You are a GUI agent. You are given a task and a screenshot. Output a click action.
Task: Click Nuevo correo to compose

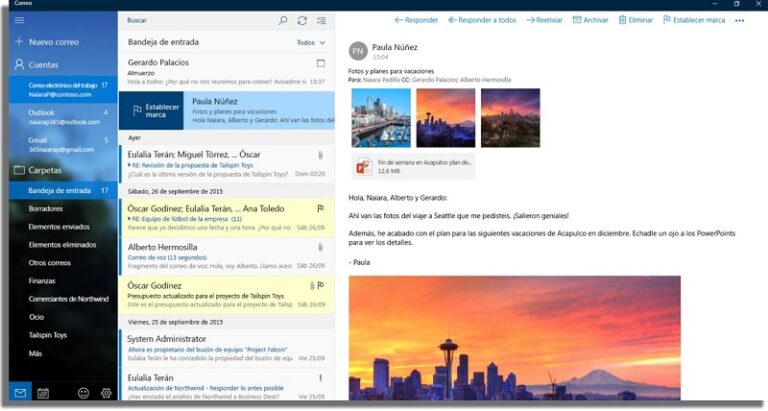[55, 42]
